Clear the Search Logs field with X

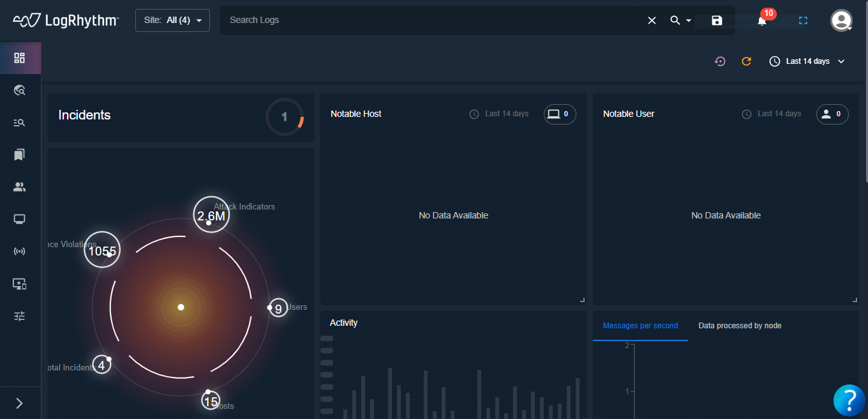tap(652, 20)
